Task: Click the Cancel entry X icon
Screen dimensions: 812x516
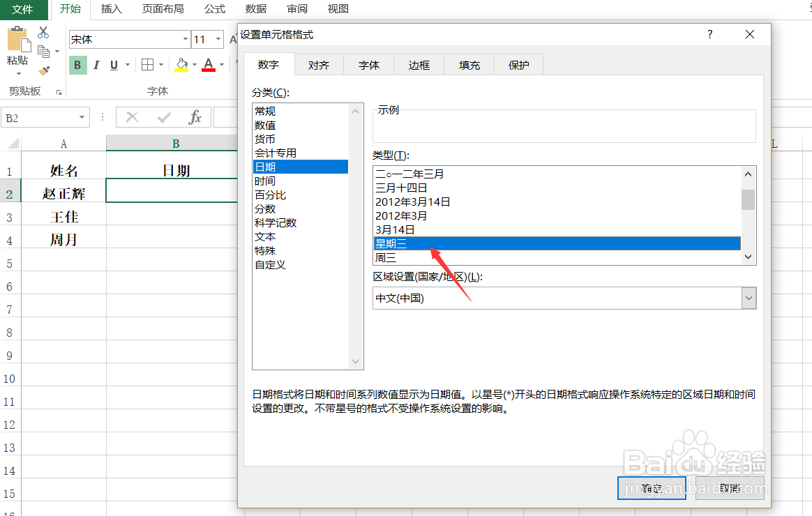Action: [x=133, y=117]
